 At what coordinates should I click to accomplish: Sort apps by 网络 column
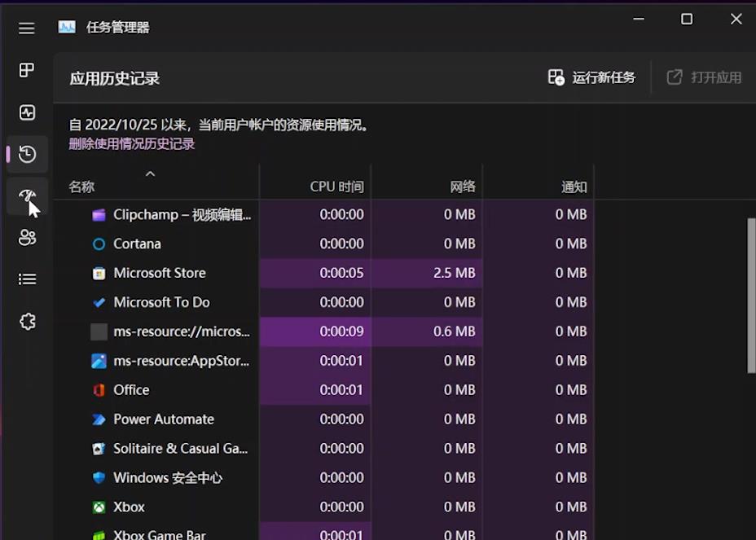[462, 186]
